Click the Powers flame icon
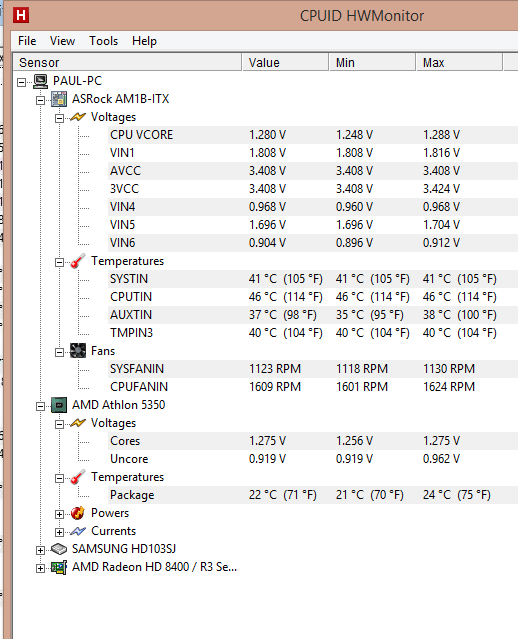518x639 pixels. pos(78,513)
